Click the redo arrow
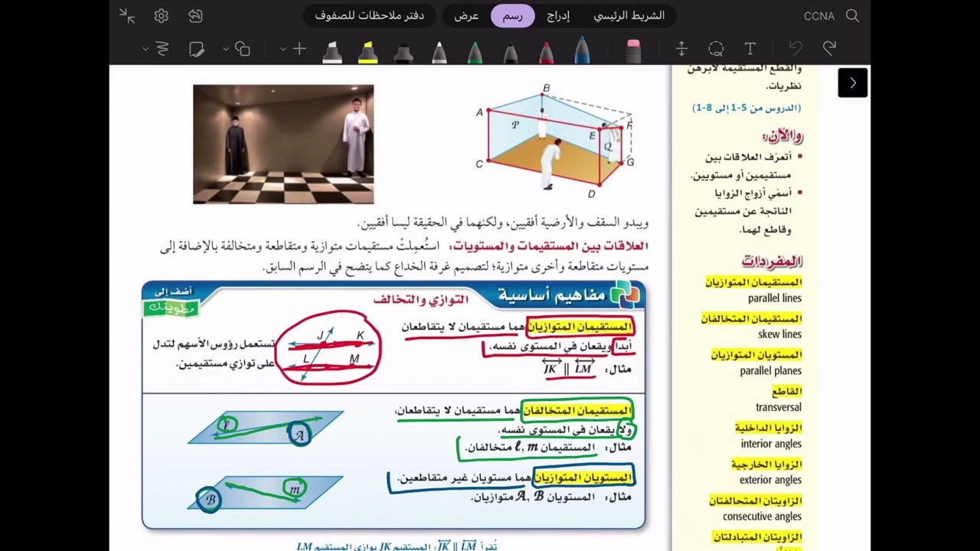This screenshot has width=980, height=551. point(829,49)
